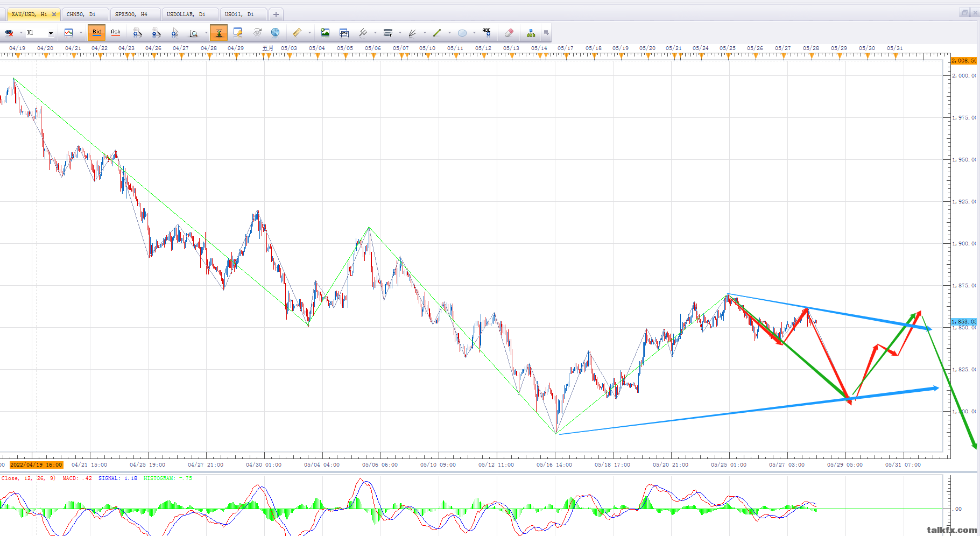
Task: Select the green trend line tool
Action: [437, 33]
